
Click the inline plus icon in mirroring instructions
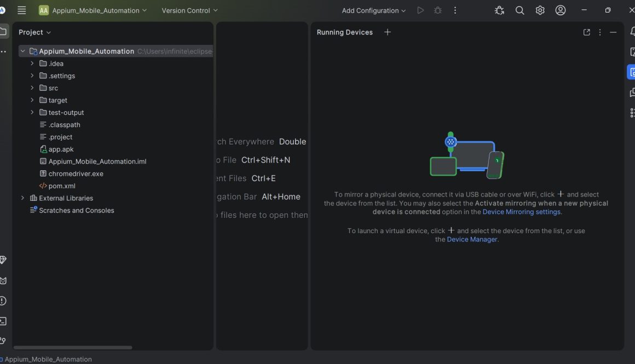[x=561, y=194]
